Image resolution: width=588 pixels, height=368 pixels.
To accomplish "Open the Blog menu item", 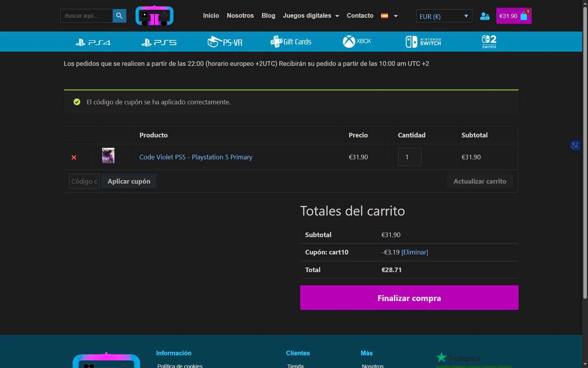I will (x=269, y=16).
